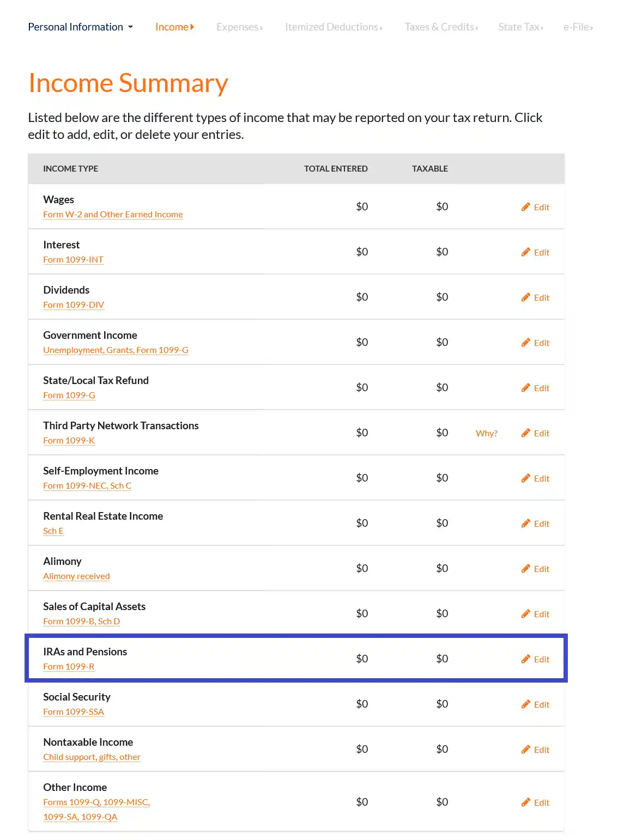This screenshot has width=630, height=840.
Task: Click the Why? link for Third Party Network
Action: [486, 434]
